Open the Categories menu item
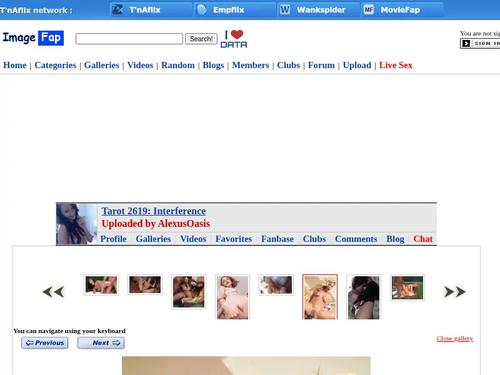Screen dimensions: 500x375 (55, 65)
